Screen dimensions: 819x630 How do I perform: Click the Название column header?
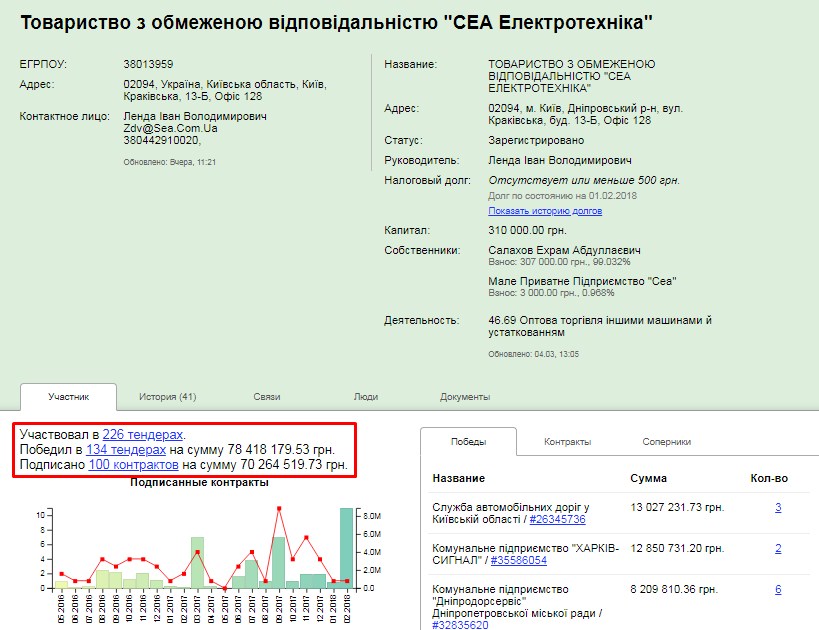click(459, 479)
